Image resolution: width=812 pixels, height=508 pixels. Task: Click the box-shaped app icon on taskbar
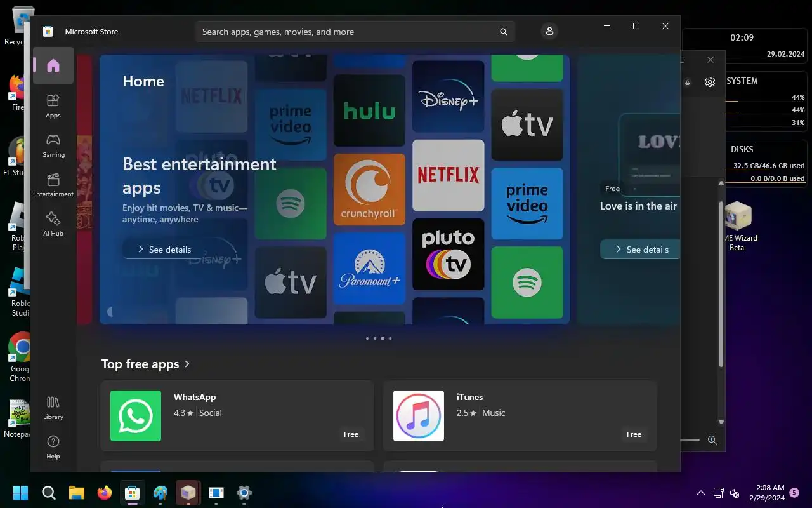click(x=188, y=493)
